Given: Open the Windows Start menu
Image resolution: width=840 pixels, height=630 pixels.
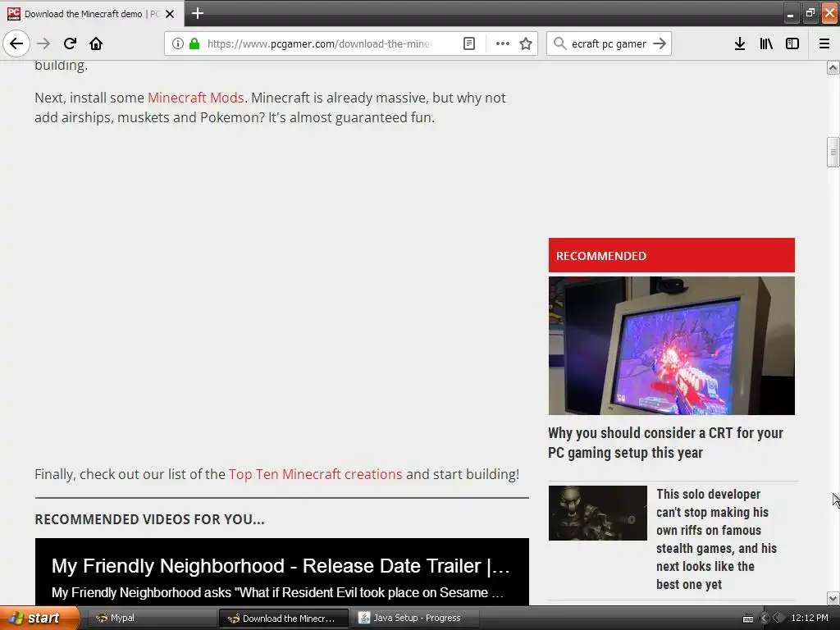Looking at the screenshot, I should pyautogui.click(x=39, y=618).
